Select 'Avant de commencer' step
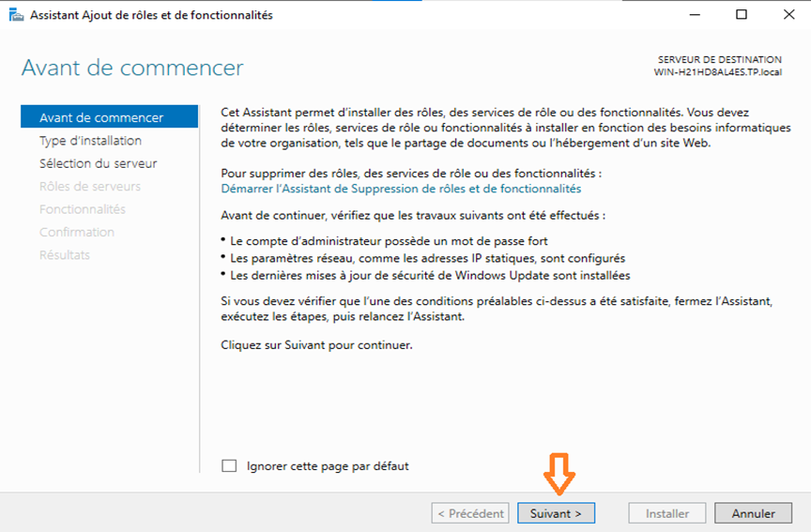The image size is (811, 532). (109, 117)
